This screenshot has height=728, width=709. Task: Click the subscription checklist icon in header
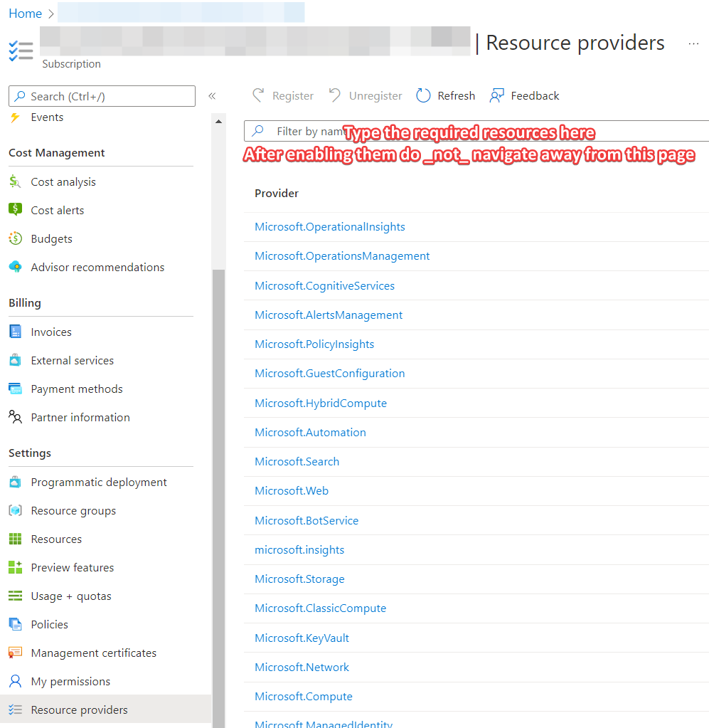pos(21,51)
